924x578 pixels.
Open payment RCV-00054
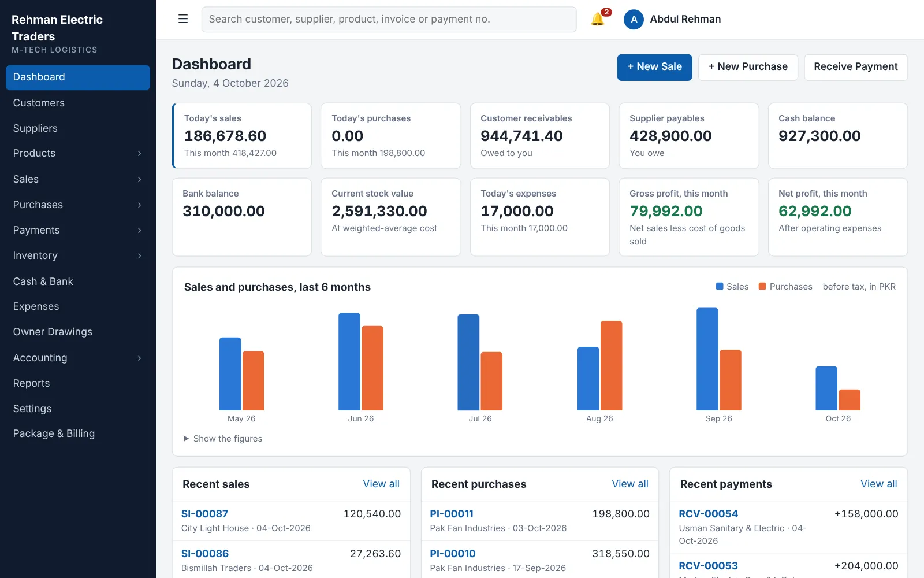[x=708, y=514]
